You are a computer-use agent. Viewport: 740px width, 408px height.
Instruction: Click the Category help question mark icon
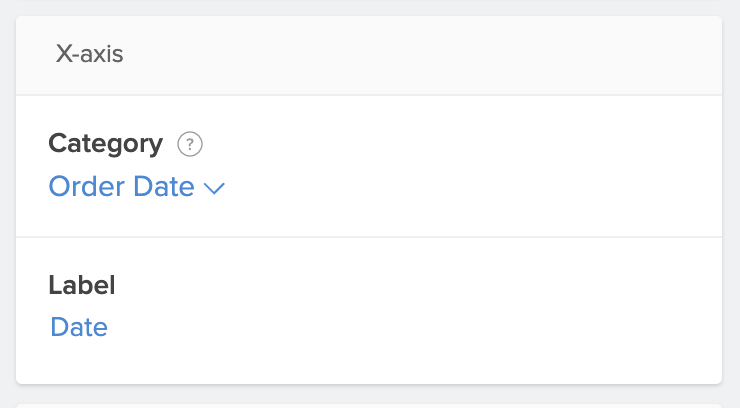[190, 144]
